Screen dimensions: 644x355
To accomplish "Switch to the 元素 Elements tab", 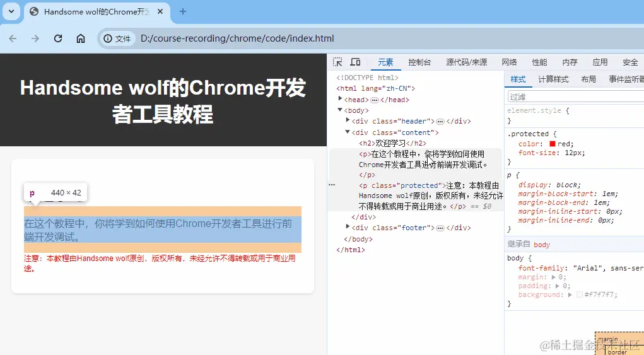I will (x=385, y=62).
